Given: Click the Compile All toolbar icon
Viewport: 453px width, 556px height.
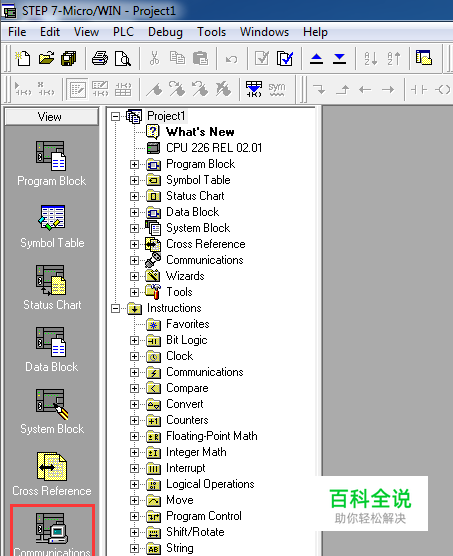Looking at the screenshot, I should coord(285,58).
